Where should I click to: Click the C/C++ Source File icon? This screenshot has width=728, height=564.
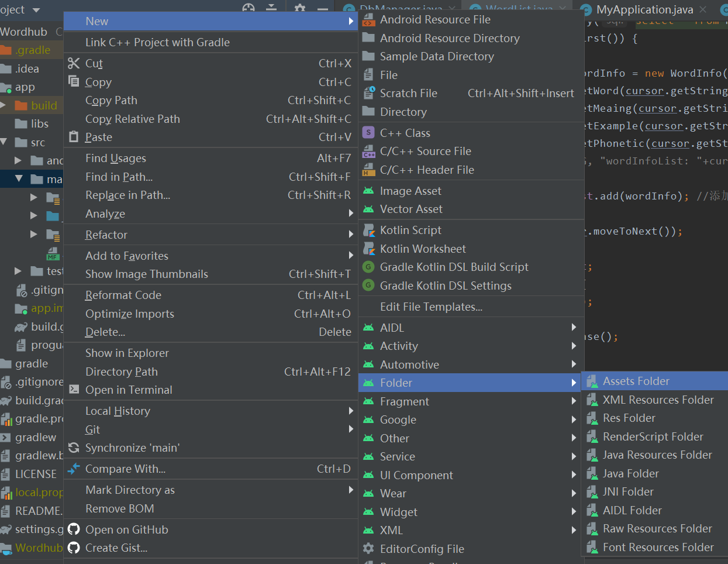pos(368,152)
